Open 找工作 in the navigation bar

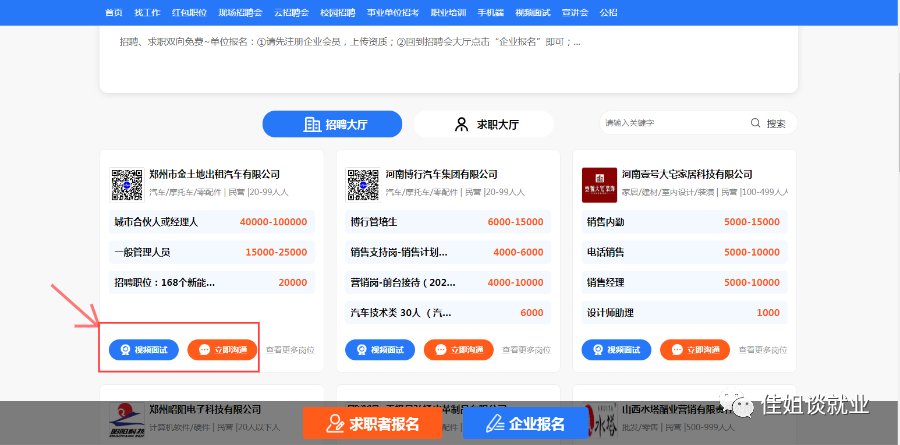click(147, 13)
